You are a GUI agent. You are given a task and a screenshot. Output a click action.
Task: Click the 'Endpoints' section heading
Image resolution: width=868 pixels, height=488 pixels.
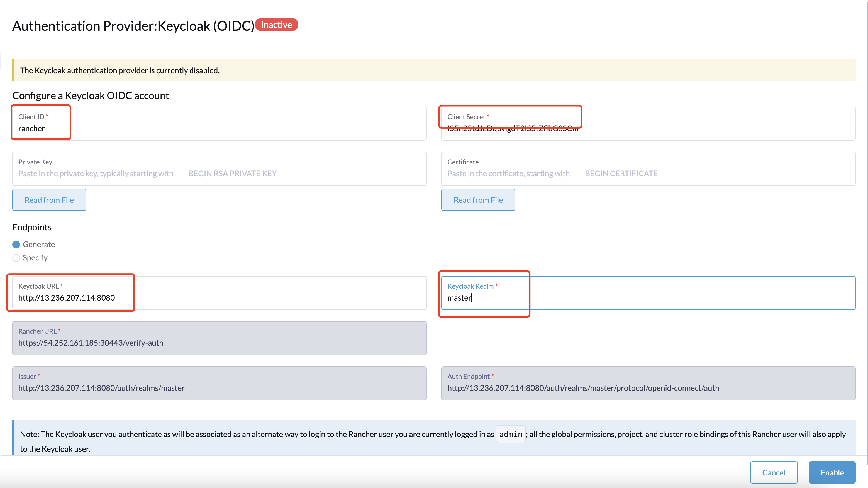pyautogui.click(x=32, y=227)
